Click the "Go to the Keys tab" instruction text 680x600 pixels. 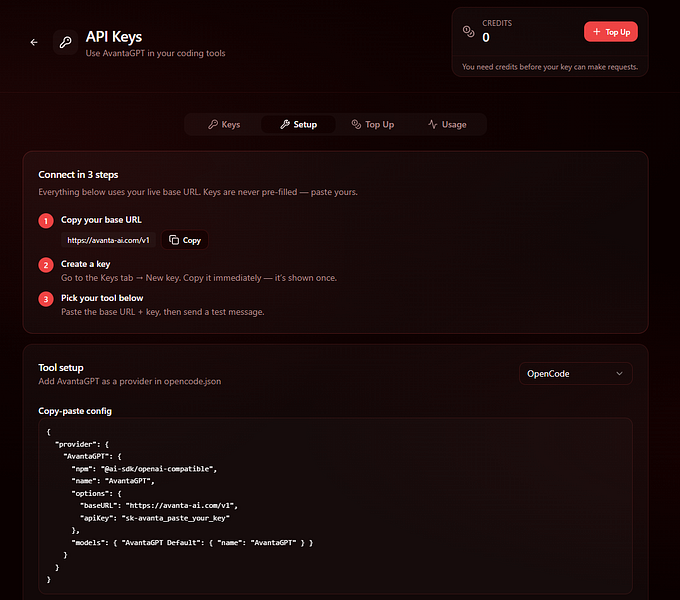pos(199,278)
